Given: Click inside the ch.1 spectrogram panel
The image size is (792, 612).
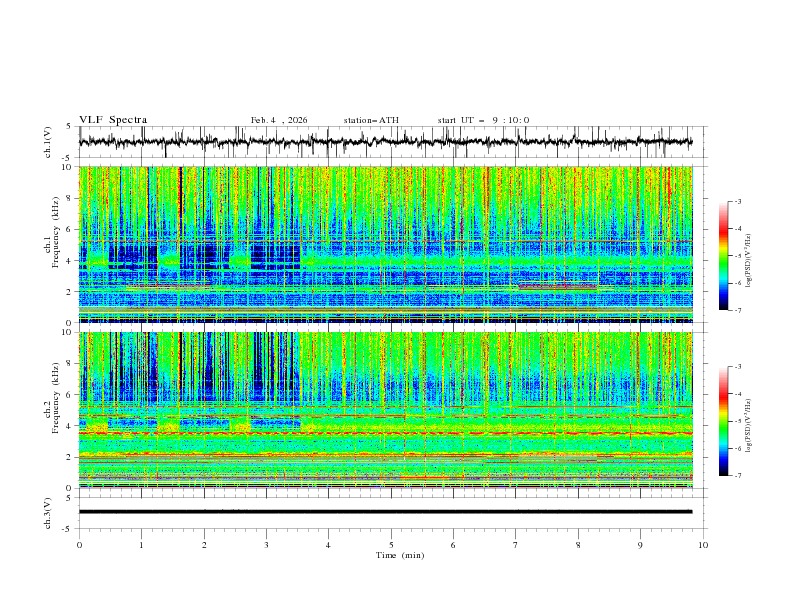Looking at the screenshot, I should (x=385, y=244).
